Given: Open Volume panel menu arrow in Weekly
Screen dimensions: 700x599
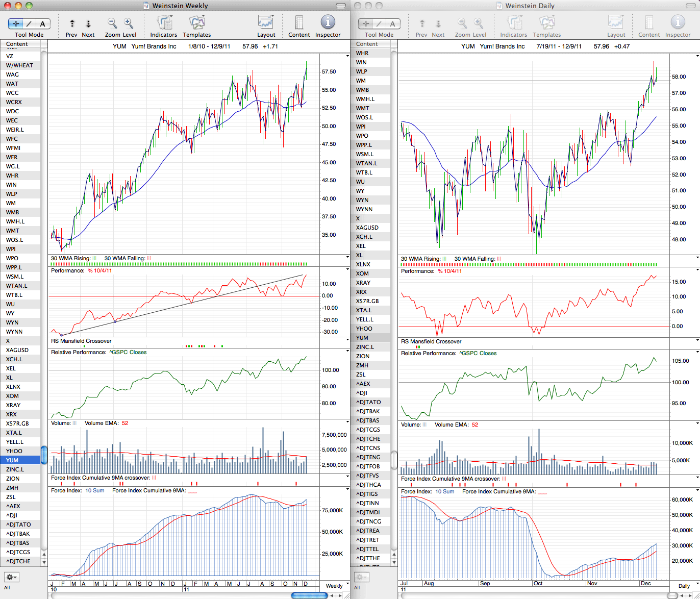Looking at the screenshot, I should pyautogui.click(x=347, y=422).
